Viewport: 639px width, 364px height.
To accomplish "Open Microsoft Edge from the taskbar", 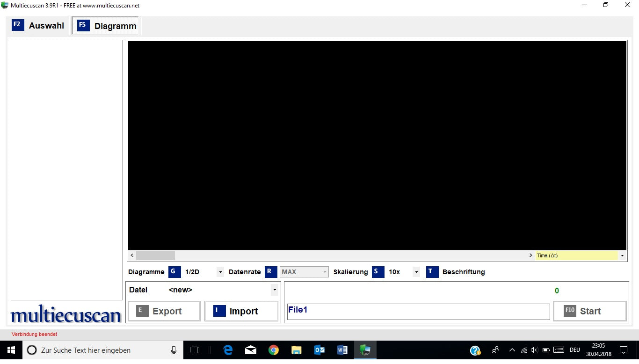I will click(228, 350).
